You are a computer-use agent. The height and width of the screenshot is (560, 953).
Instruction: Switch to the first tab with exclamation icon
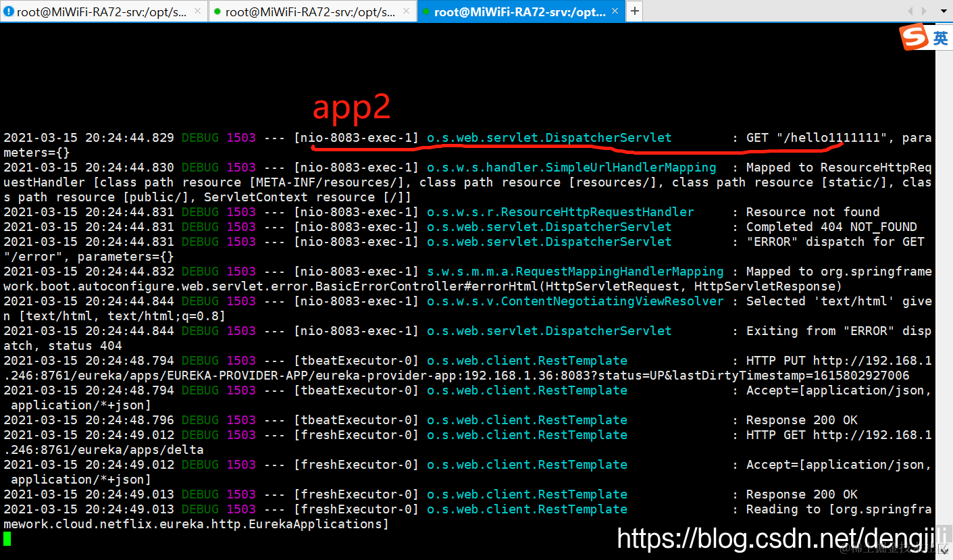(104, 11)
